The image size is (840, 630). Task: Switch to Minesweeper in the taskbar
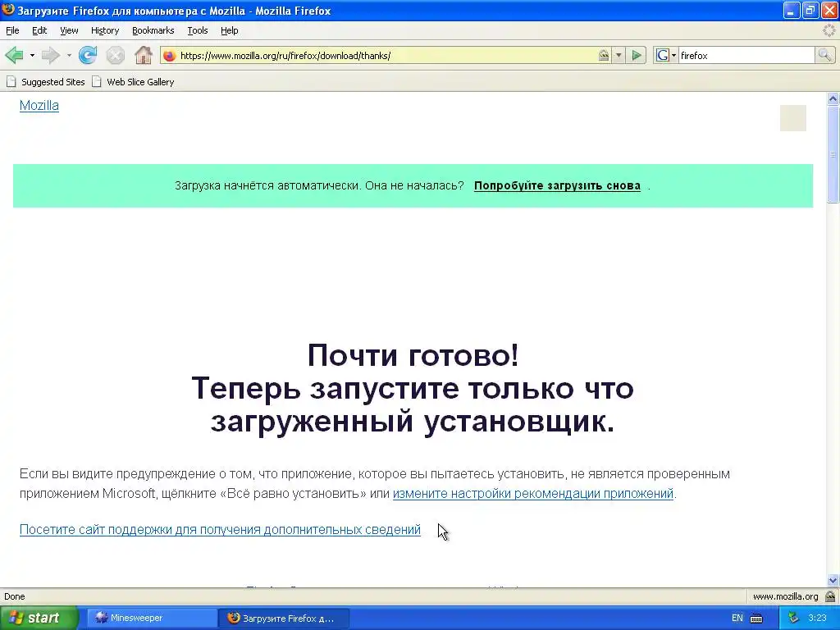click(152, 618)
